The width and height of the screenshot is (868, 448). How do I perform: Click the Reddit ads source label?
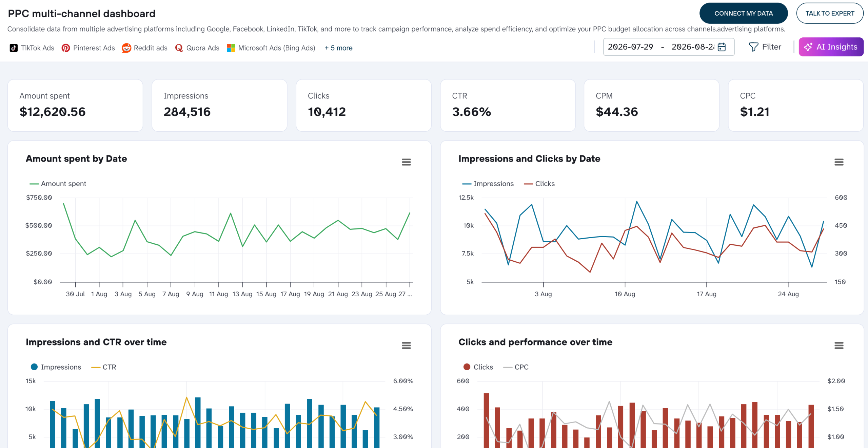151,48
